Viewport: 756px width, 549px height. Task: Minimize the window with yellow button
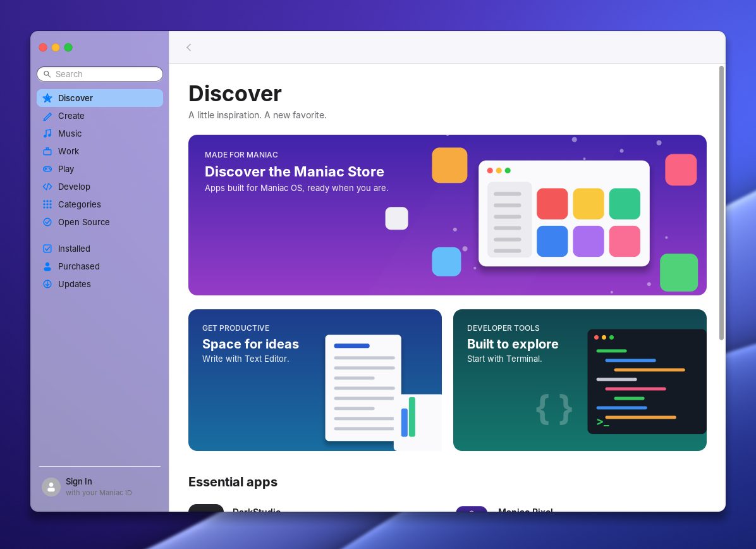pos(56,47)
